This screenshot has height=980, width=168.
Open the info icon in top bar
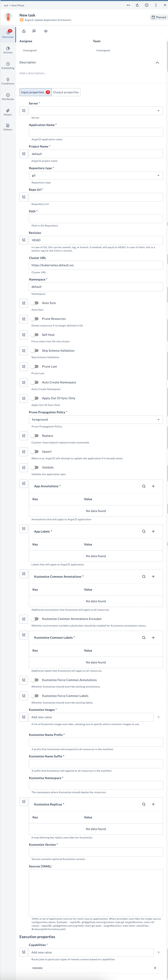[147, 5]
